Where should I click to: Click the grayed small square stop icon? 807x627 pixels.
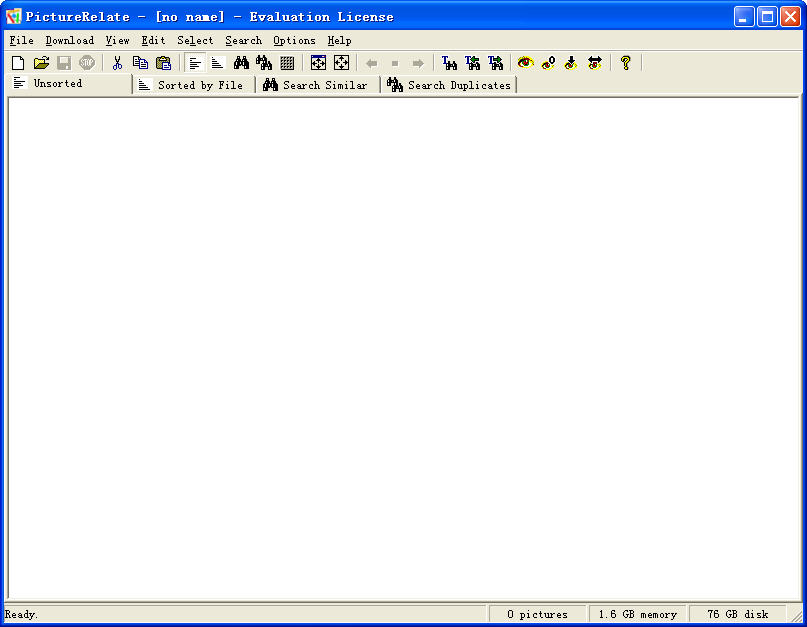pos(395,63)
